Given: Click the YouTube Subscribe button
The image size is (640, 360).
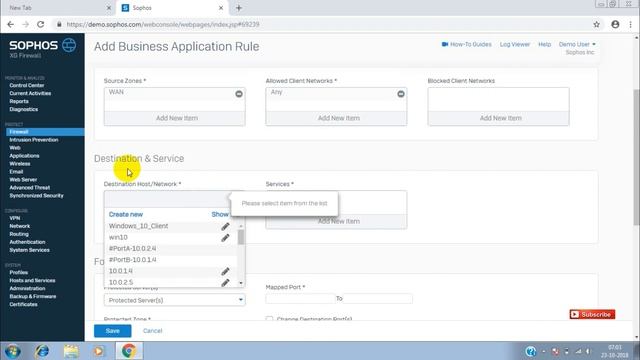Looking at the screenshot, I should point(592,314).
